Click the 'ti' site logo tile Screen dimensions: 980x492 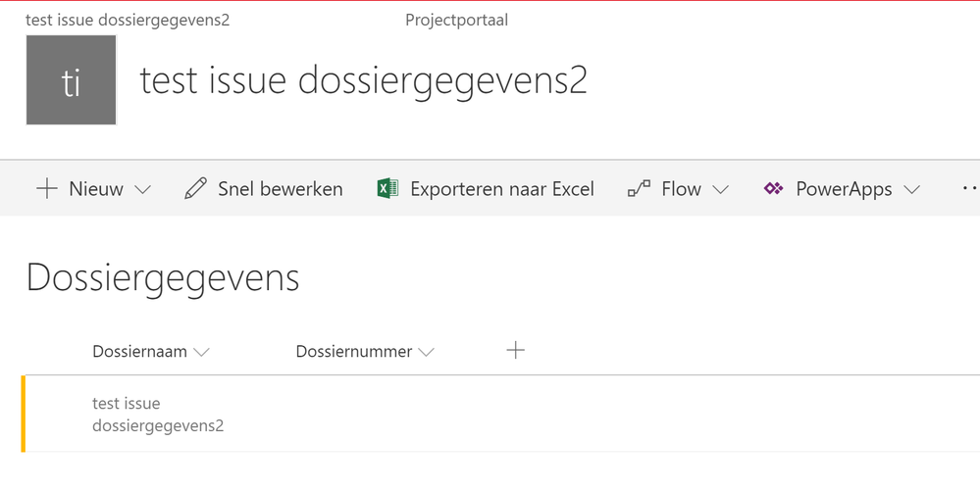[72, 81]
